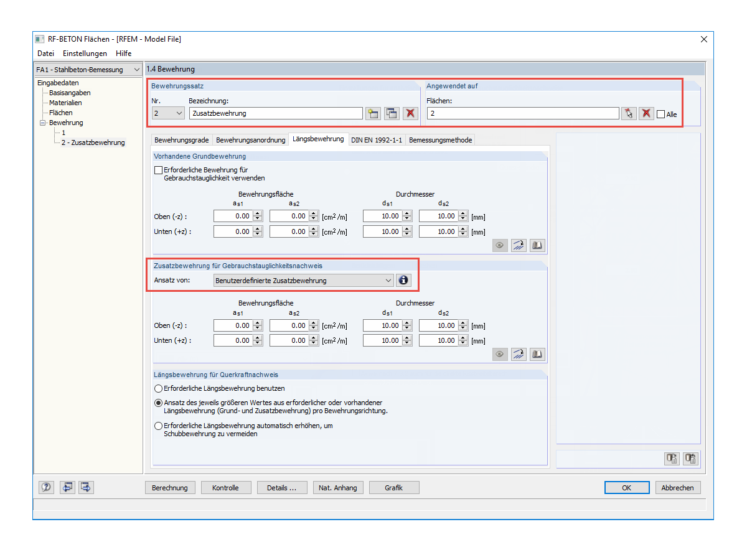Open Details ... button
The height and width of the screenshot is (560, 747).
coord(282,488)
